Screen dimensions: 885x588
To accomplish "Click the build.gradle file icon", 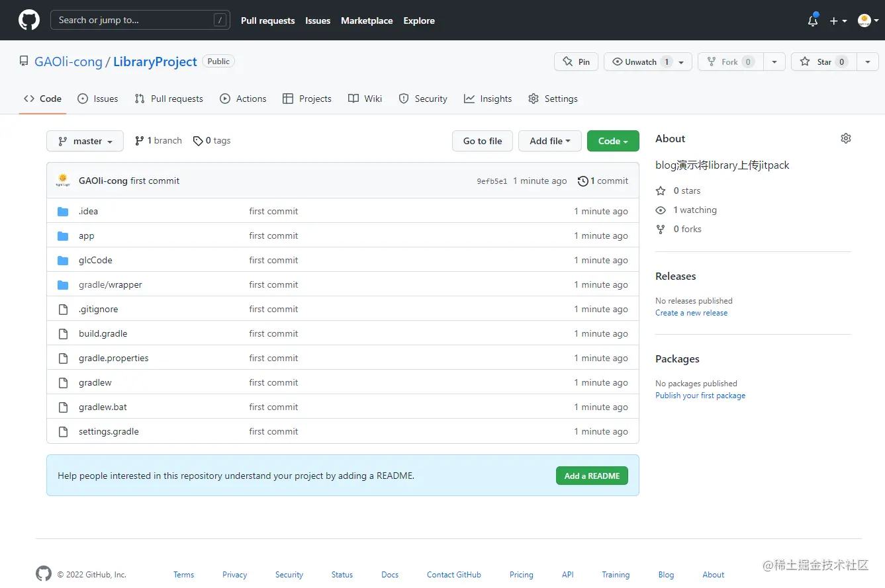I will pyautogui.click(x=63, y=334).
